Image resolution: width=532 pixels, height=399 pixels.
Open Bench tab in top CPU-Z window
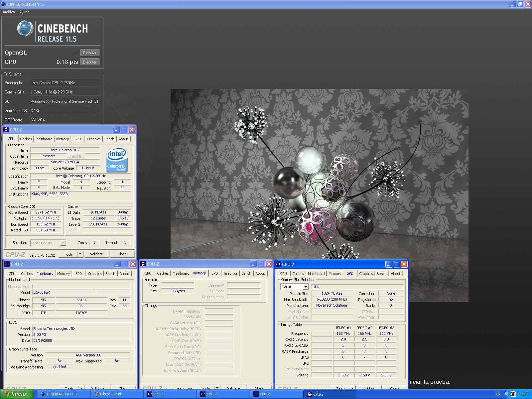click(109, 139)
